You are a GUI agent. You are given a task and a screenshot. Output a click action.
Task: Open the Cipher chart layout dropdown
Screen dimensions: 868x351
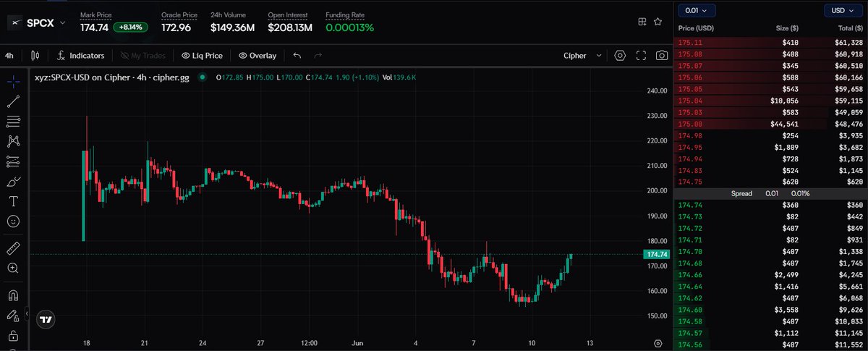584,55
